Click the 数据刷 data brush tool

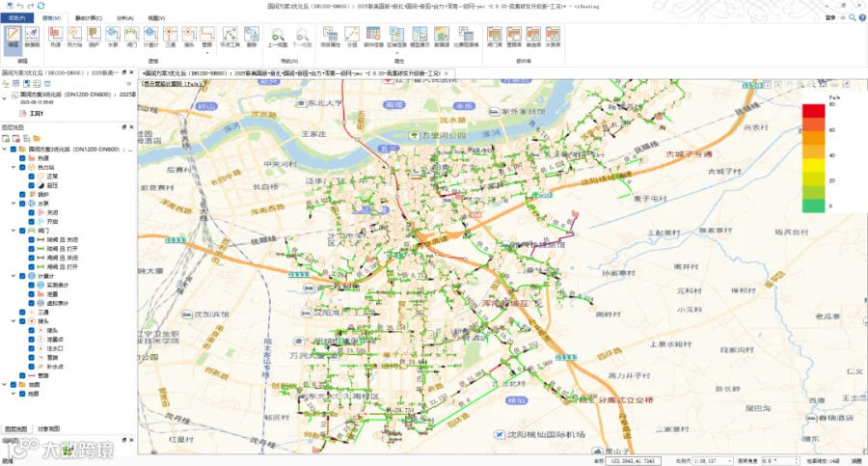tap(32, 37)
